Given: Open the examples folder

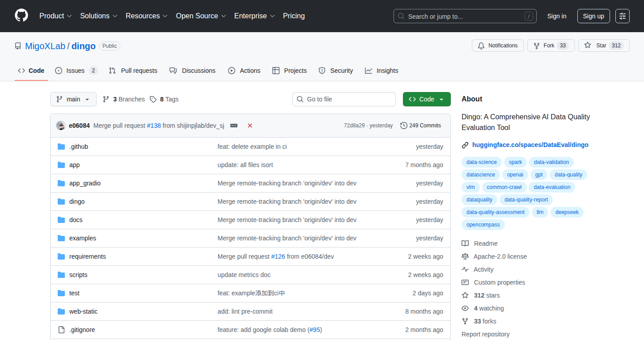Looking at the screenshot, I should tap(83, 238).
